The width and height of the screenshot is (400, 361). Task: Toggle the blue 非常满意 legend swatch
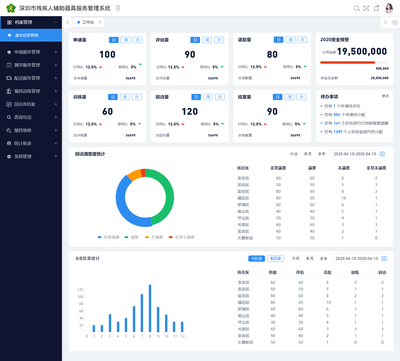tap(99, 237)
